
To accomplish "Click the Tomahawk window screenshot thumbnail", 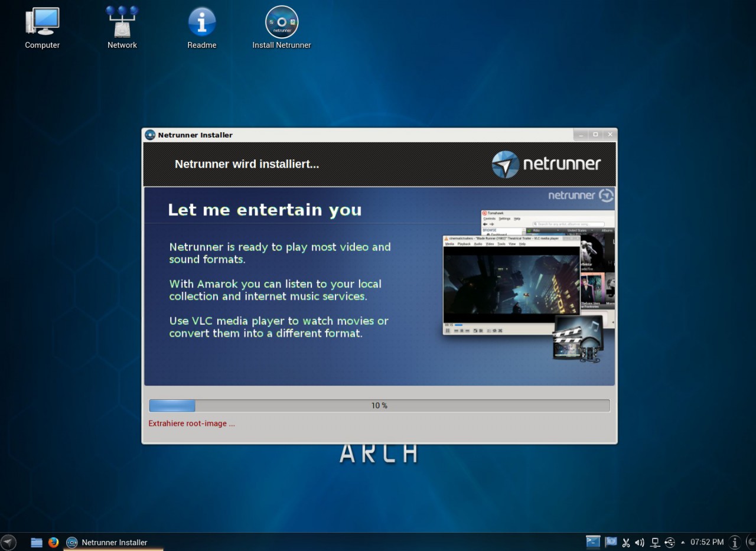I will pos(548,223).
